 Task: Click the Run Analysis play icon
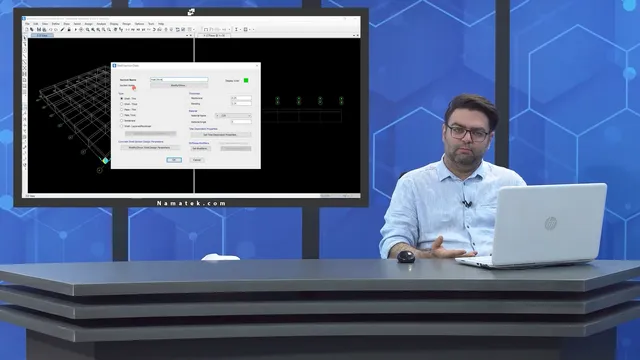(x=76, y=29)
